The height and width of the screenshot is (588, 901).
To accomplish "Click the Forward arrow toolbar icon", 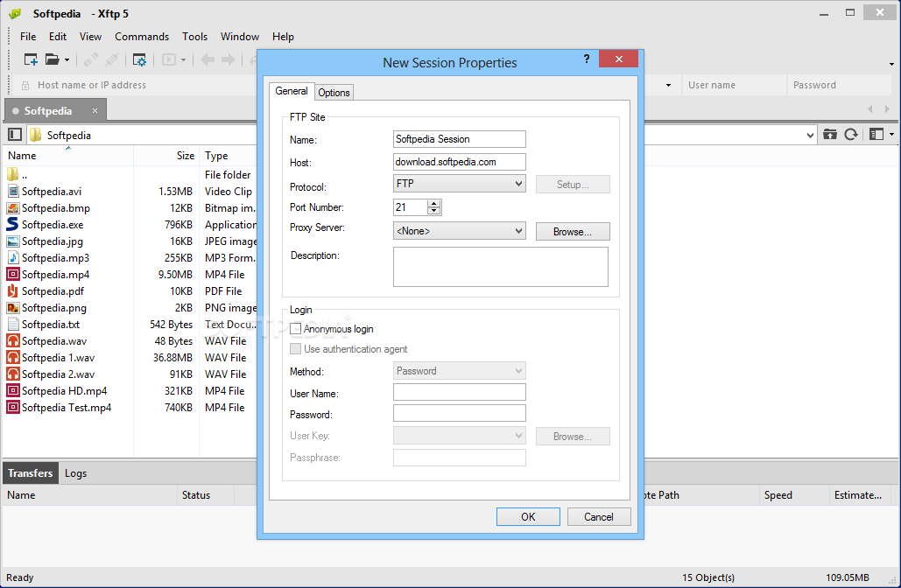I will (x=229, y=59).
